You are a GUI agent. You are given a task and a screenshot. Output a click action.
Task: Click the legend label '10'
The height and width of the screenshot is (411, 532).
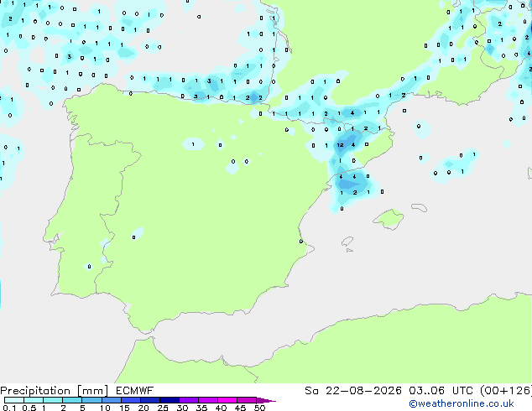coord(105,408)
